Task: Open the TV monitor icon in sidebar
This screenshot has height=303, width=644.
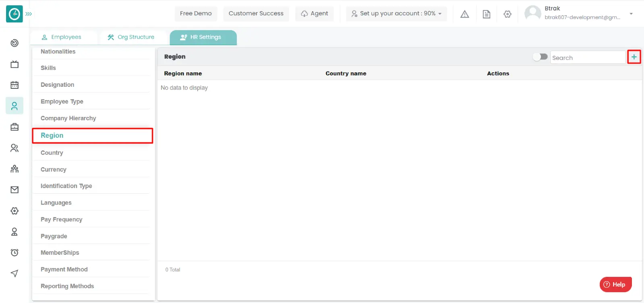Action: [14, 64]
